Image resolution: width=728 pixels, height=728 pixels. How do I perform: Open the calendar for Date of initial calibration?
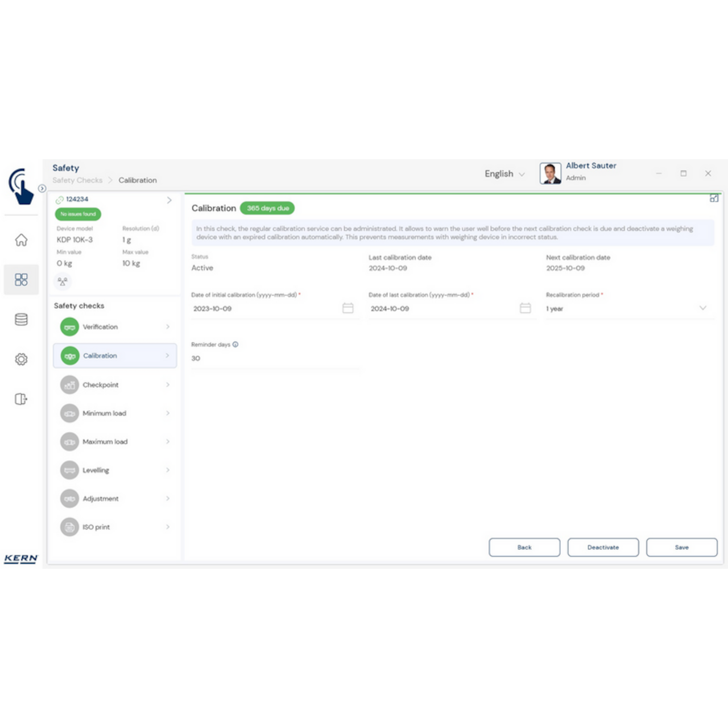(x=348, y=308)
